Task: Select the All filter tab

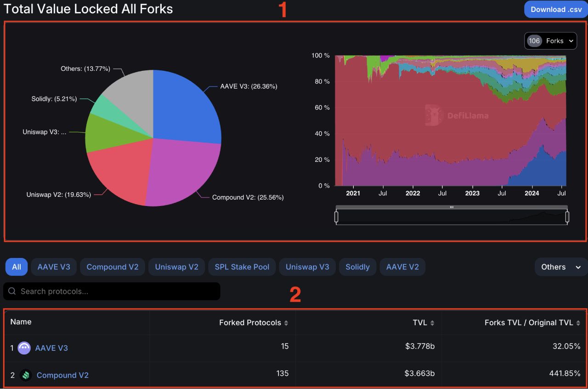Action: pos(17,267)
